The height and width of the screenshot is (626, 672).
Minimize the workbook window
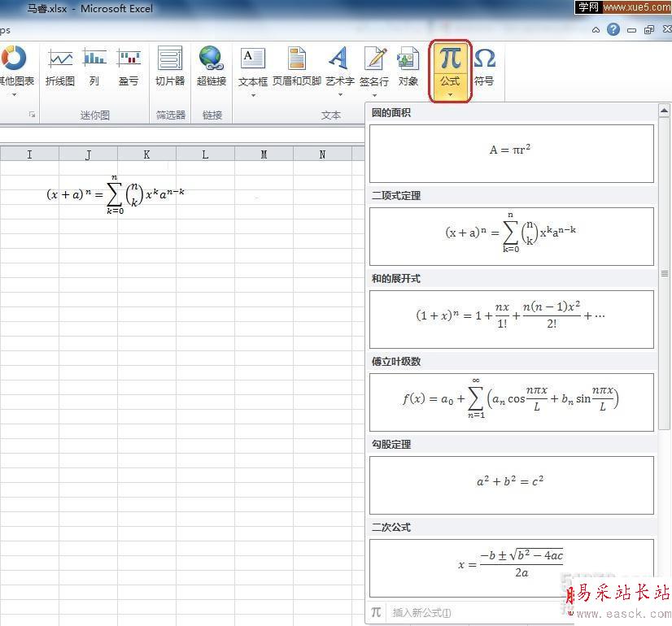631,30
